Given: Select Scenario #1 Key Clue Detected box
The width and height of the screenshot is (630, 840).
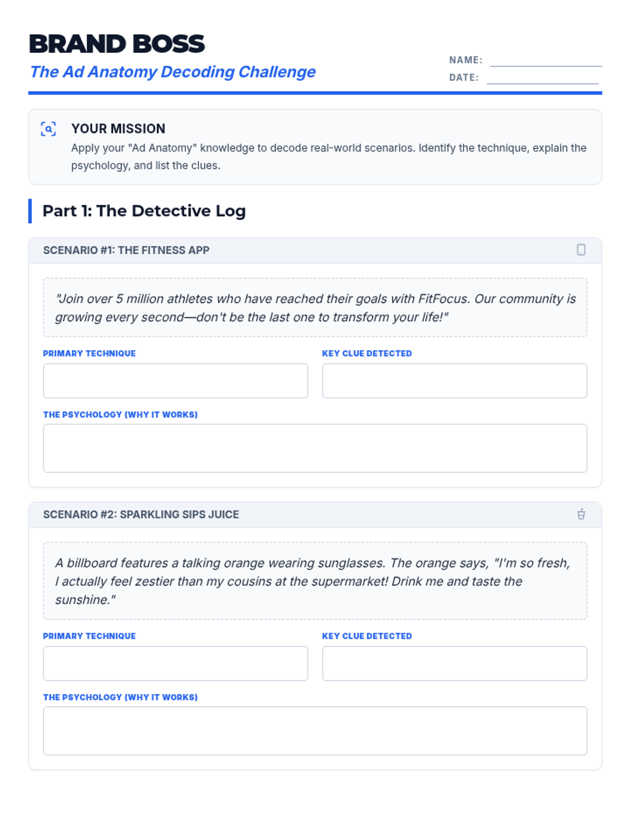Looking at the screenshot, I should click(455, 381).
